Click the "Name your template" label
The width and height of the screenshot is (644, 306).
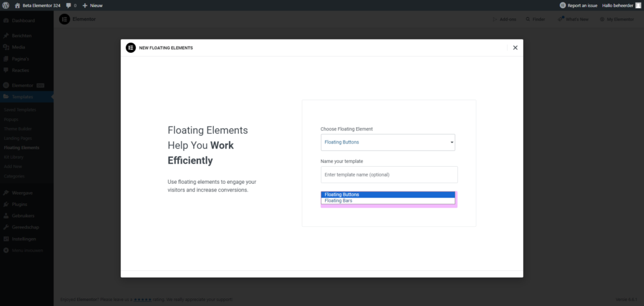tap(341, 161)
